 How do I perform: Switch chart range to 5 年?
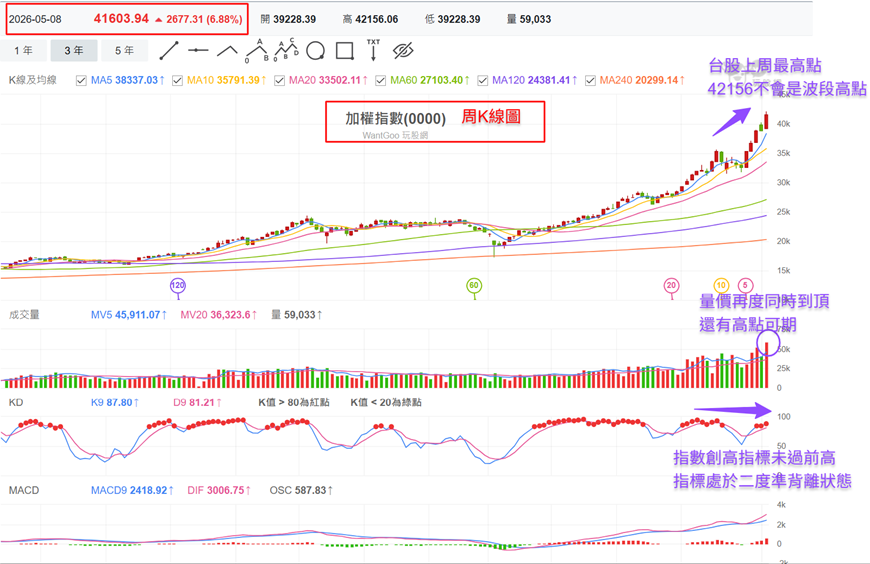pyautogui.click(x=124, y=51)
